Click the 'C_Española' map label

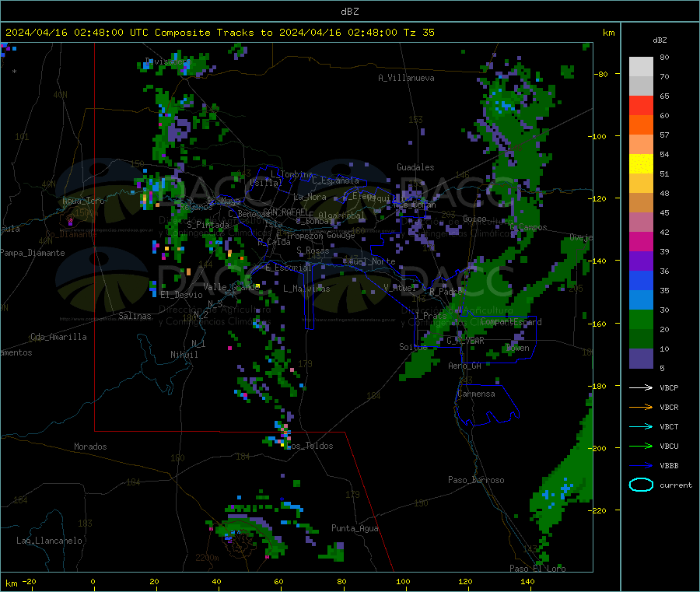335,180
